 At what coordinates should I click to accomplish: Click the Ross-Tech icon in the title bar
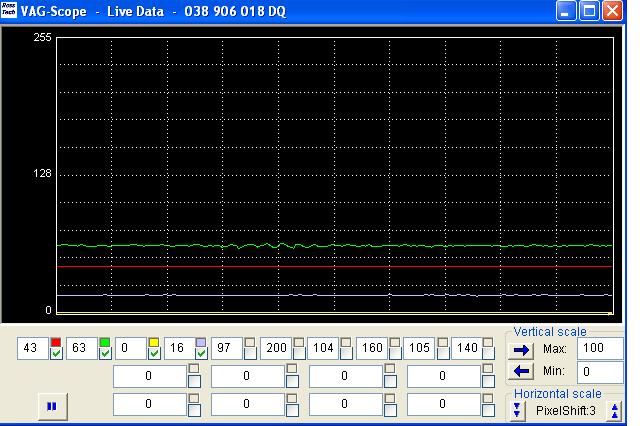pyautogui.click(x=11, y=11)
